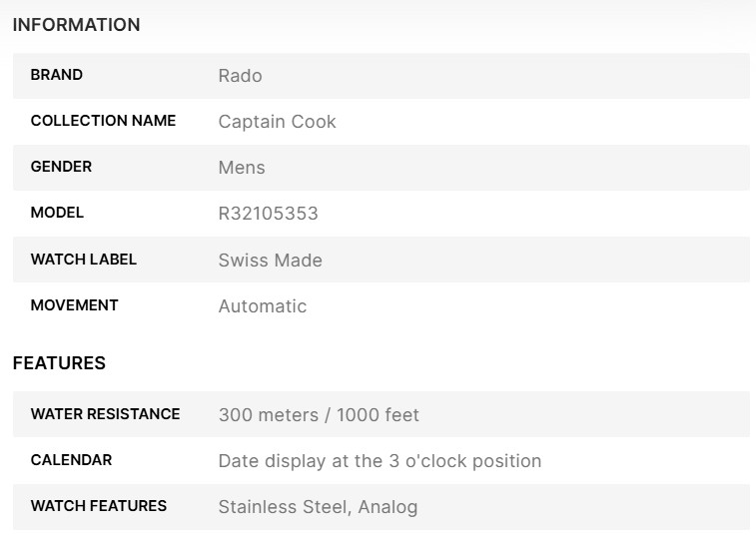Click the CALENDAR row label
Image resolution: width=756 pixels, height=540 pixels.
pyautogui.click(x=71, y=460)
